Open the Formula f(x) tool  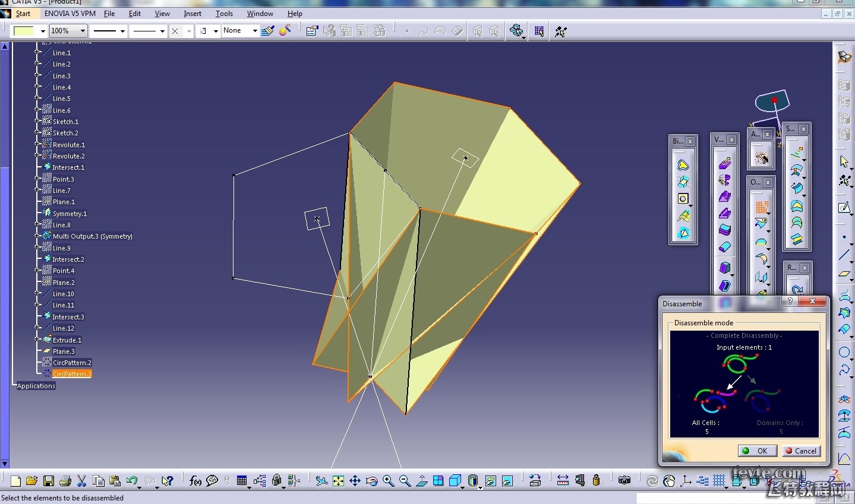click(195, 481)
